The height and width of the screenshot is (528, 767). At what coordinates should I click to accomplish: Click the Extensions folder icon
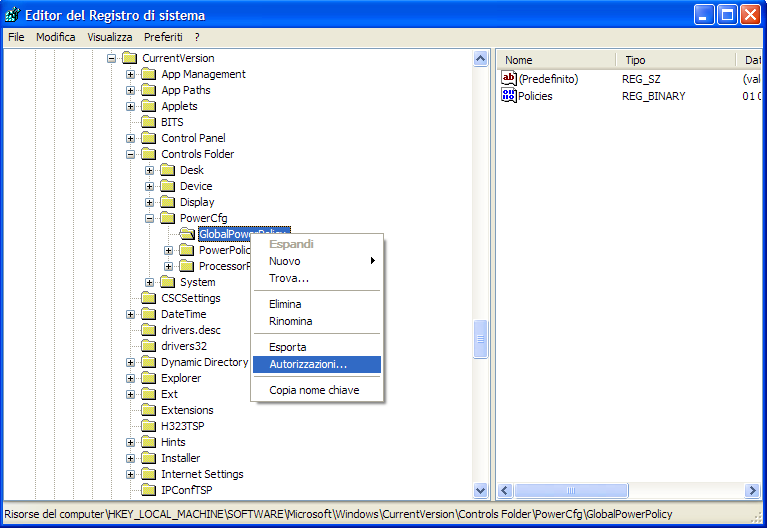coord(149,410)
